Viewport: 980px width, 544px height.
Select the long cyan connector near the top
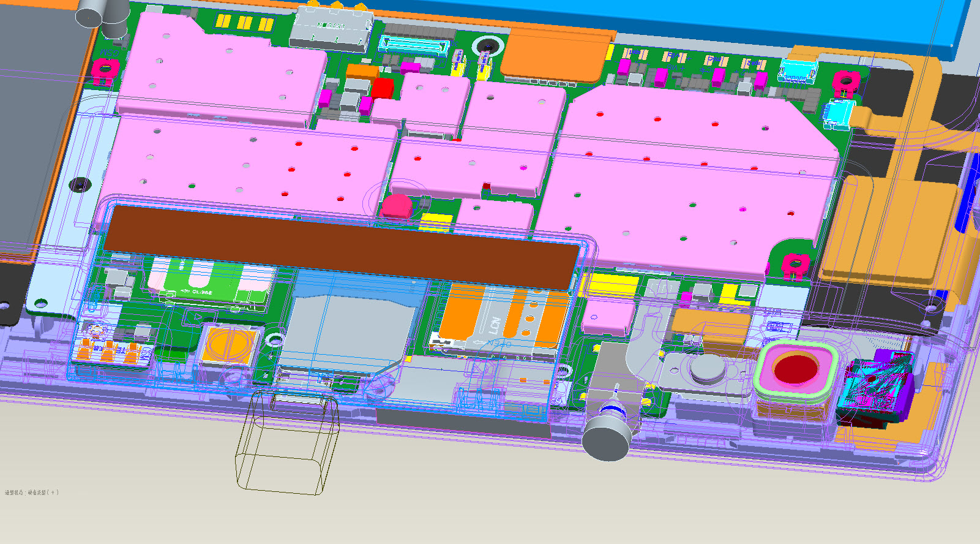click(415, 45)
